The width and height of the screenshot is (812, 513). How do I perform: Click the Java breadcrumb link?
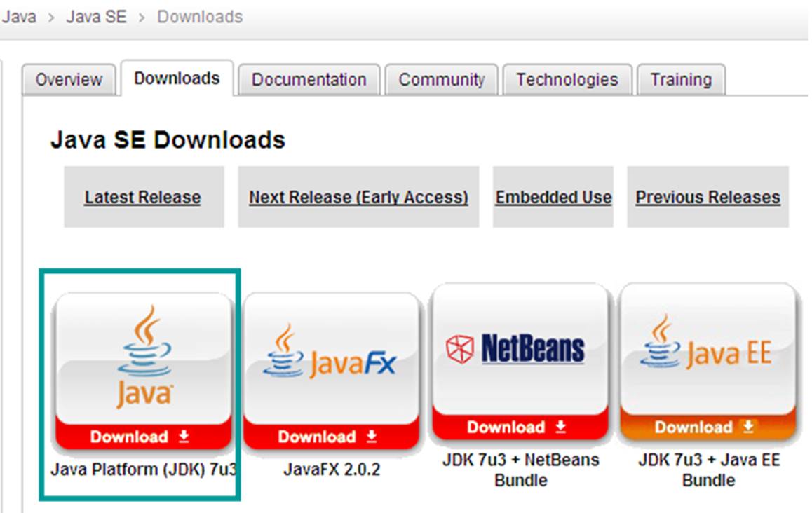pyautogui.click(x=19, y=17)
